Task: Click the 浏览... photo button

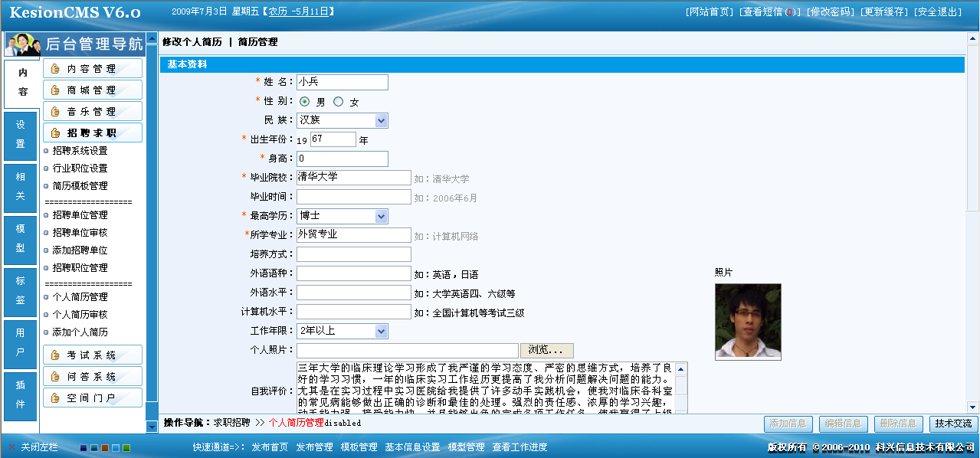Action: 547,350
